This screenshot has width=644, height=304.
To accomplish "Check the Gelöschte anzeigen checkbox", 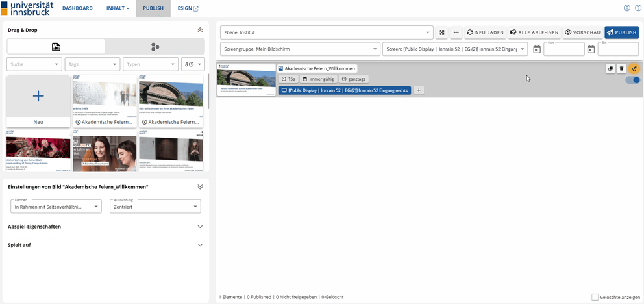I will coord(595,297).
